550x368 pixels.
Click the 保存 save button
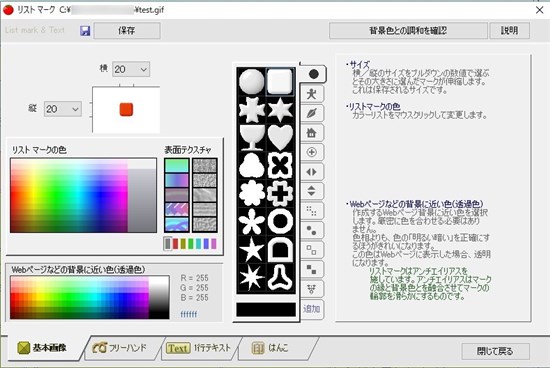127,31
